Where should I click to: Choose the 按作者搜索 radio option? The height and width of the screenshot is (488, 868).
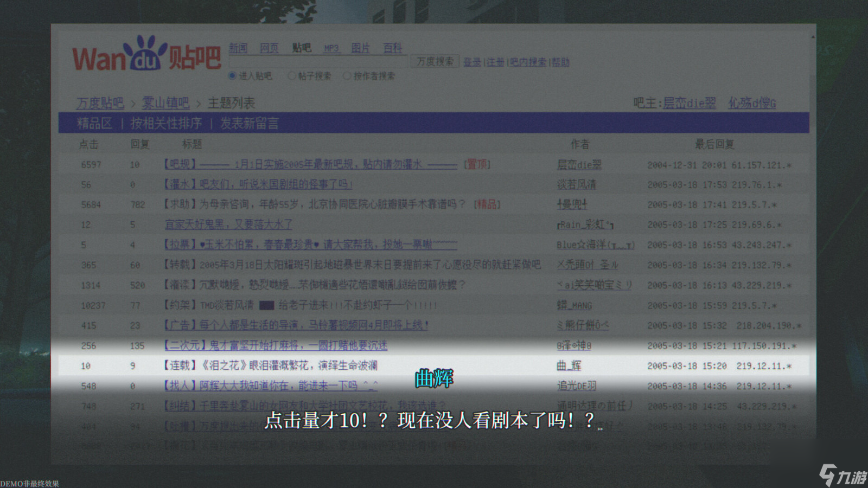coord(347,76)
